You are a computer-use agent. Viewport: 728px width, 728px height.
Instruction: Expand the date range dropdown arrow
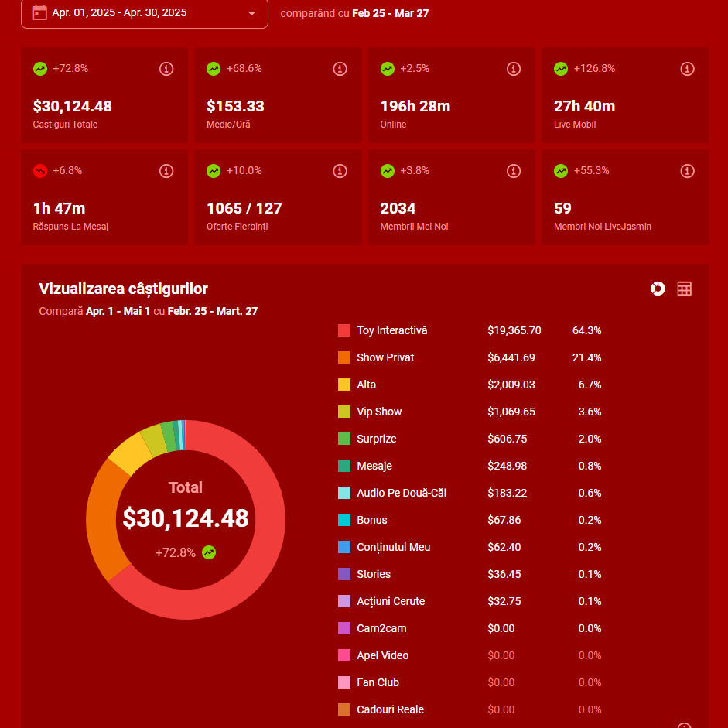[x=251, y=13]
